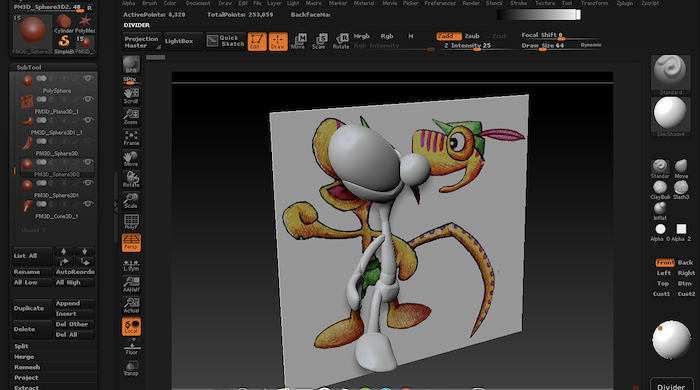Click the Actual size button
The width and height of the screenshot is (700, 390).
click(x=131, y=305)
